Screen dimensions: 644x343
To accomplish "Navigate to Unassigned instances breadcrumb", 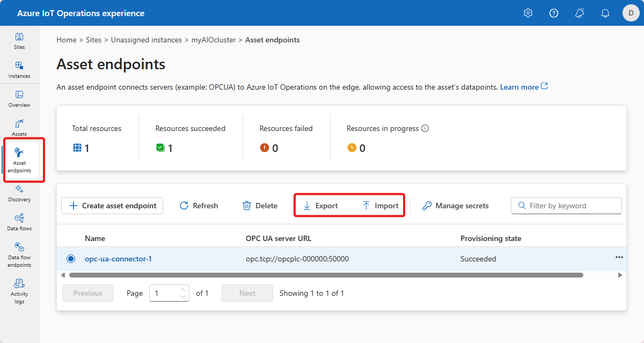I will point(147,40).
